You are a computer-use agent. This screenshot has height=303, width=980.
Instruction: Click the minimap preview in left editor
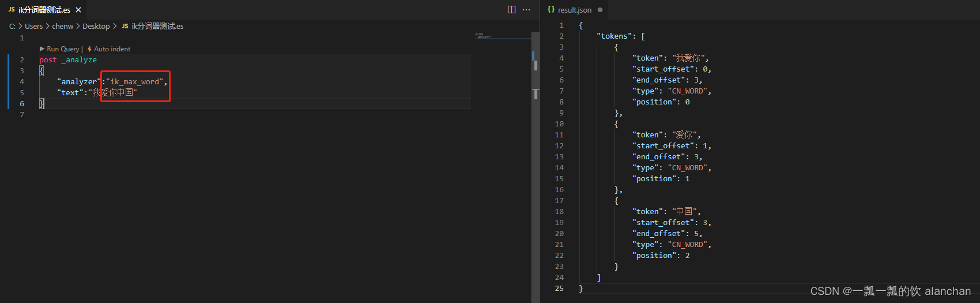click(x=484, y=36)
